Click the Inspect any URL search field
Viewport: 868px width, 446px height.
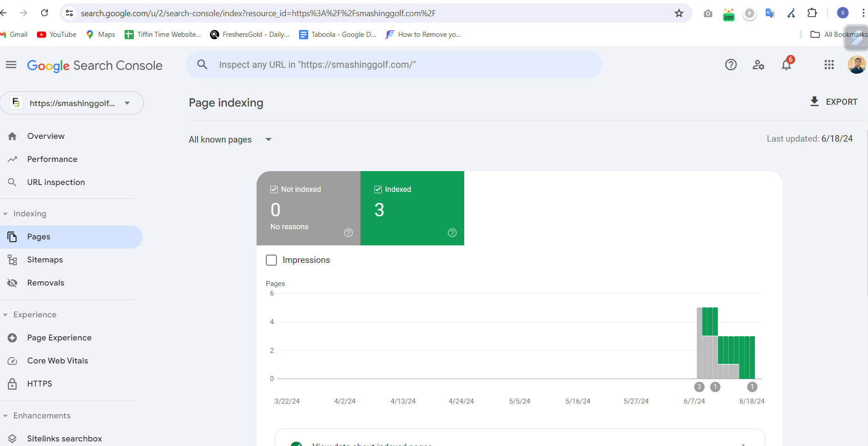click(394, 65)
